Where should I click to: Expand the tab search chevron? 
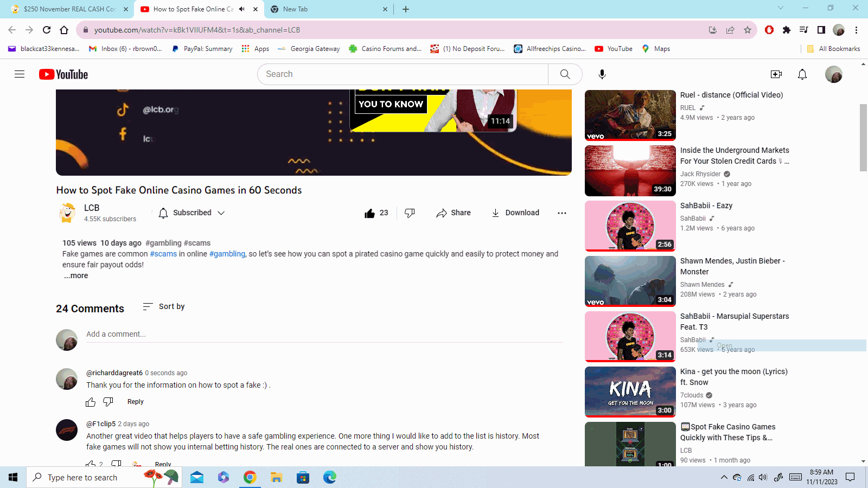[x=780, y=8]
